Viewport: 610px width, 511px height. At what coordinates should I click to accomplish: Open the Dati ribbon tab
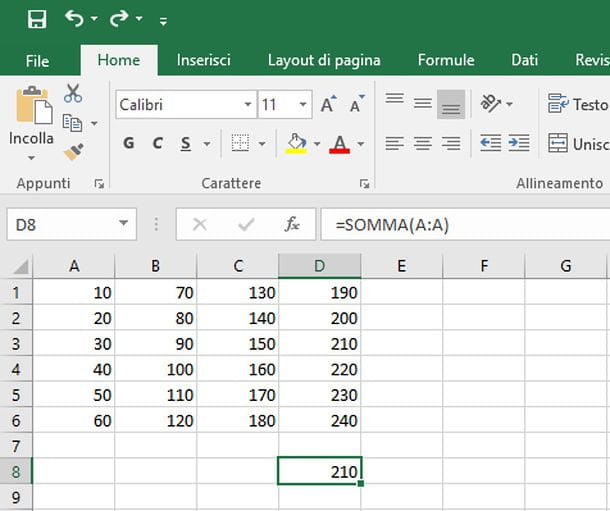524,60
